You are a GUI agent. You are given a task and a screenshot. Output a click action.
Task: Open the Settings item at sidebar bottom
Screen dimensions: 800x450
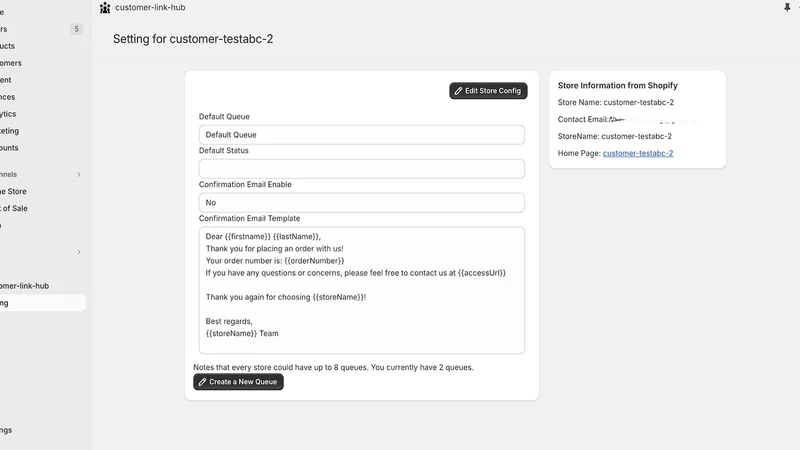(x=6, y=430)
